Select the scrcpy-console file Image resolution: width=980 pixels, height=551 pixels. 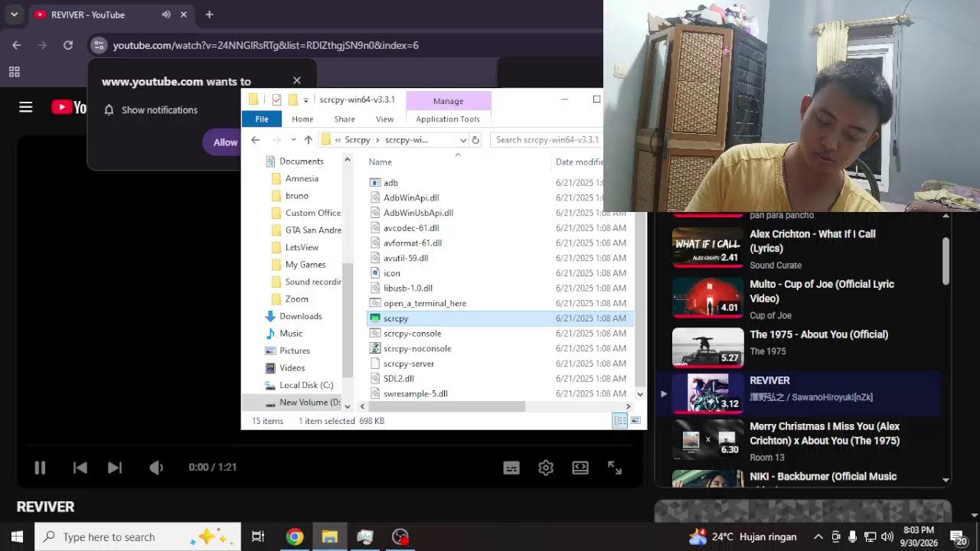coord(412,334)
